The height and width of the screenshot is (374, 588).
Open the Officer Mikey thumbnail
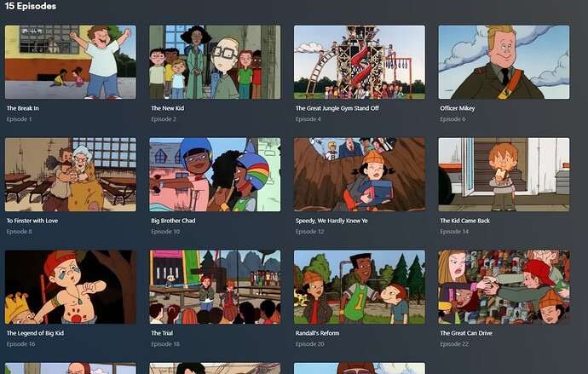pyautogui.click(x=504, y=62)
